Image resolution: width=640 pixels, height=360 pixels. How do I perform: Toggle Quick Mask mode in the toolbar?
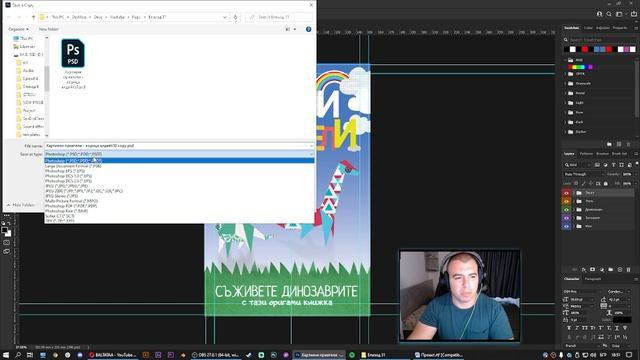[7, 242]
